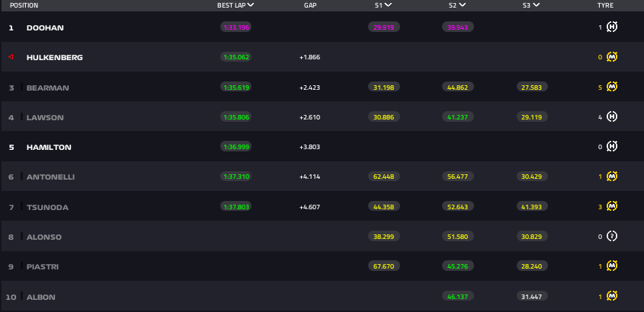Open the S2 column dropdown chevron

pyautogui.click(x=463, y=5)
